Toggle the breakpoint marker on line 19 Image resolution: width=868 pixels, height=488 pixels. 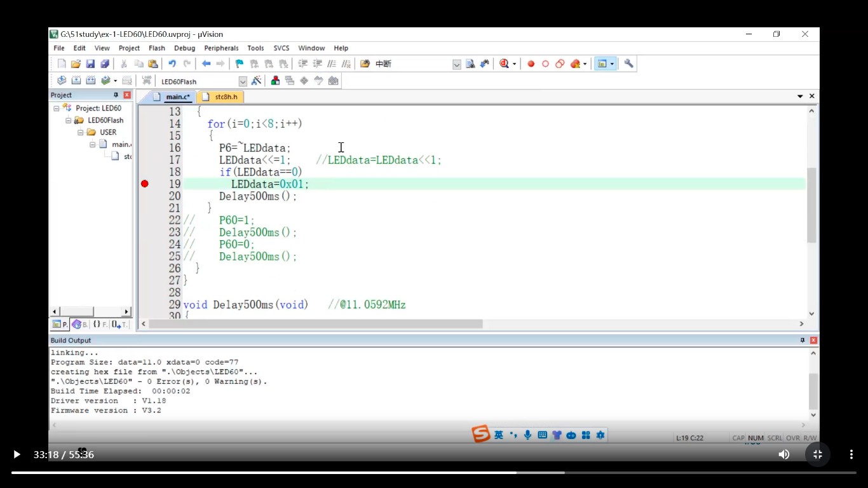pos(145,184)
